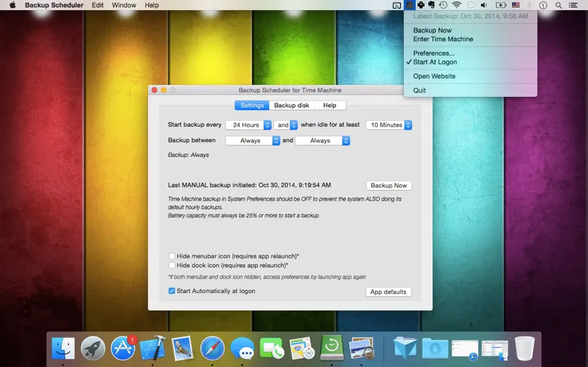Click minimized Finder window thumbnail in dock

pos(495,349)
